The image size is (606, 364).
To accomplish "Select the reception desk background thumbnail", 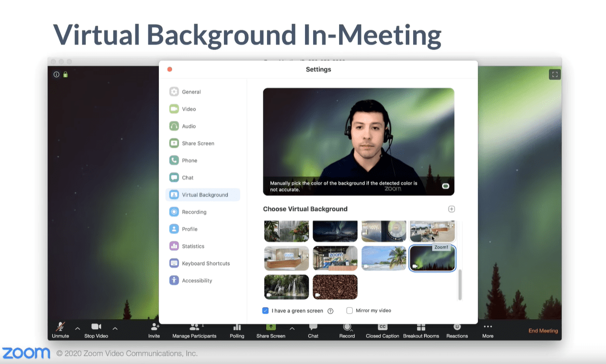I will point(286,258).
